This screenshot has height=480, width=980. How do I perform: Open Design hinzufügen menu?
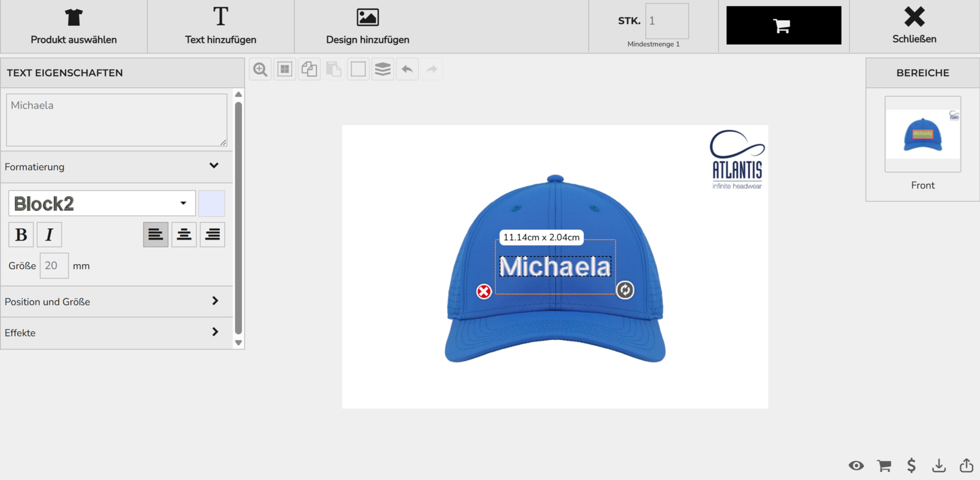[x=367, y=27]
